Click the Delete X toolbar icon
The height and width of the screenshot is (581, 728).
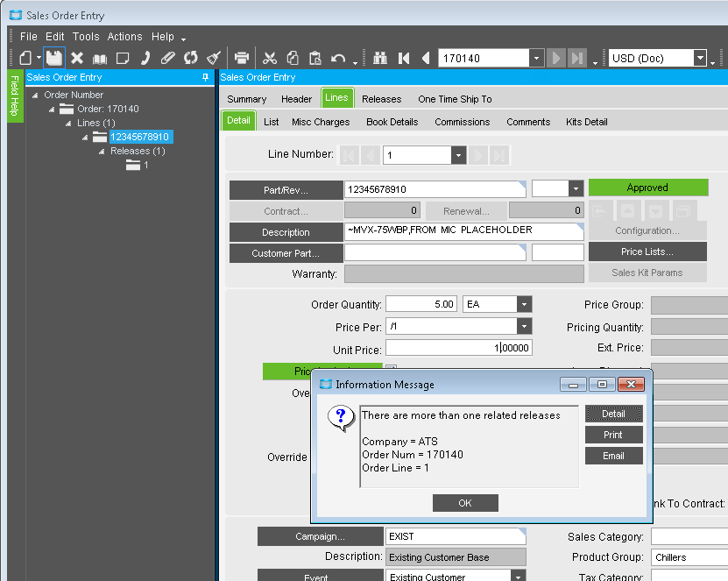pos(77,58)
